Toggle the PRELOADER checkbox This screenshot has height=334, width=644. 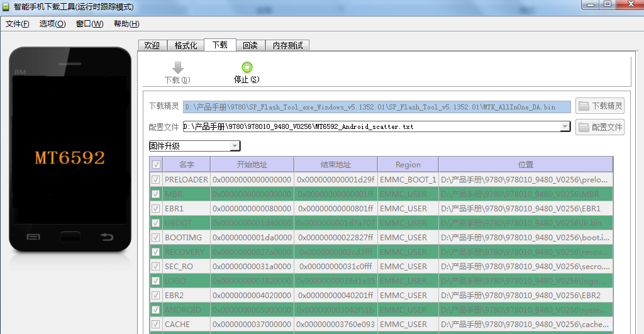[x=155, y=179]
